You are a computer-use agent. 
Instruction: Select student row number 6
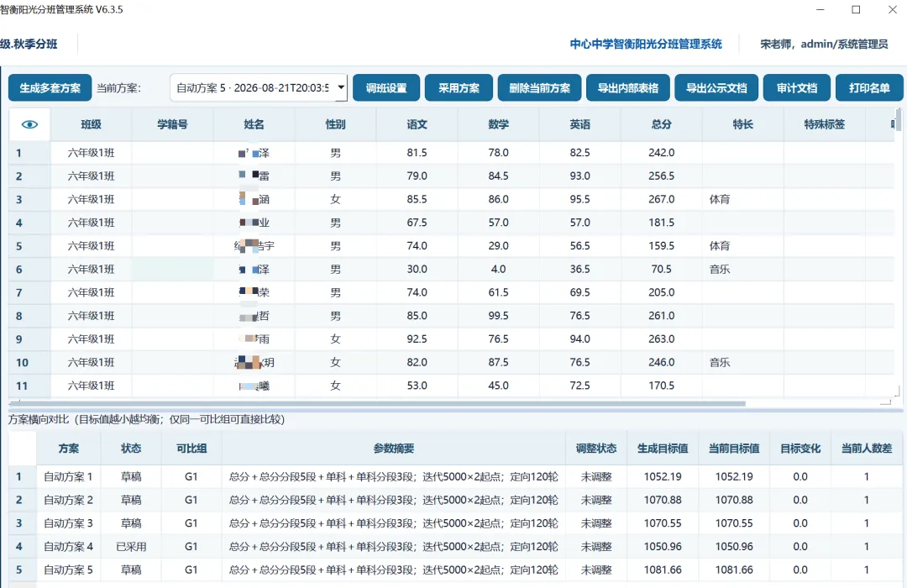29,269
